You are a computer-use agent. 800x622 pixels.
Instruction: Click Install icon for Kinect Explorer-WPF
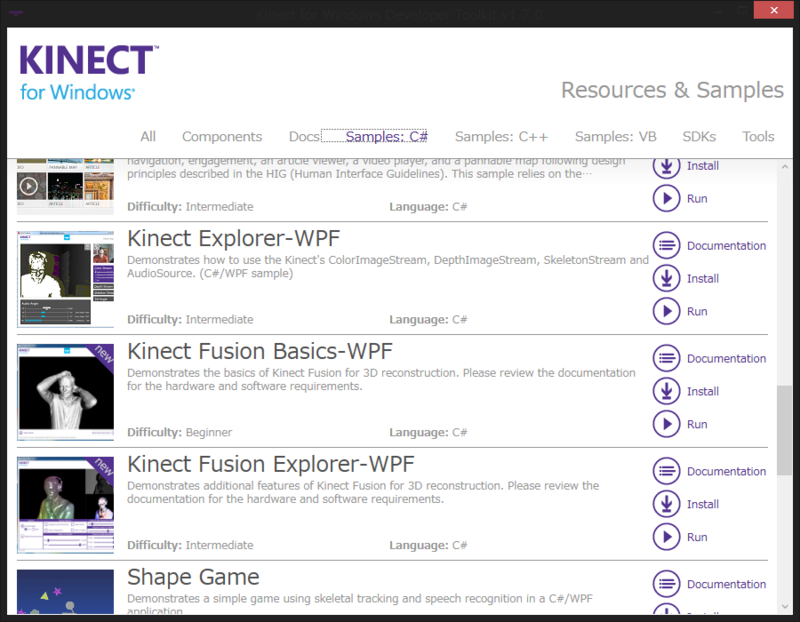click(666, 278)
